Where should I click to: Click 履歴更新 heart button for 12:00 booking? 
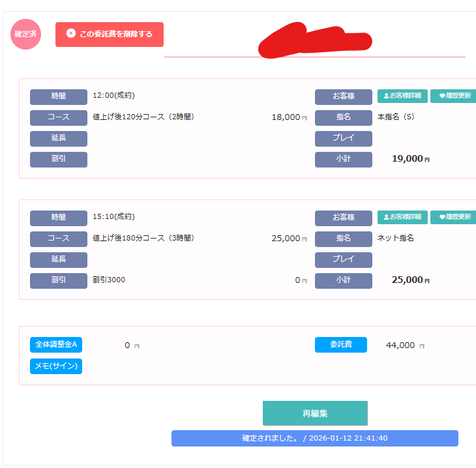click(x=454, y=96)
